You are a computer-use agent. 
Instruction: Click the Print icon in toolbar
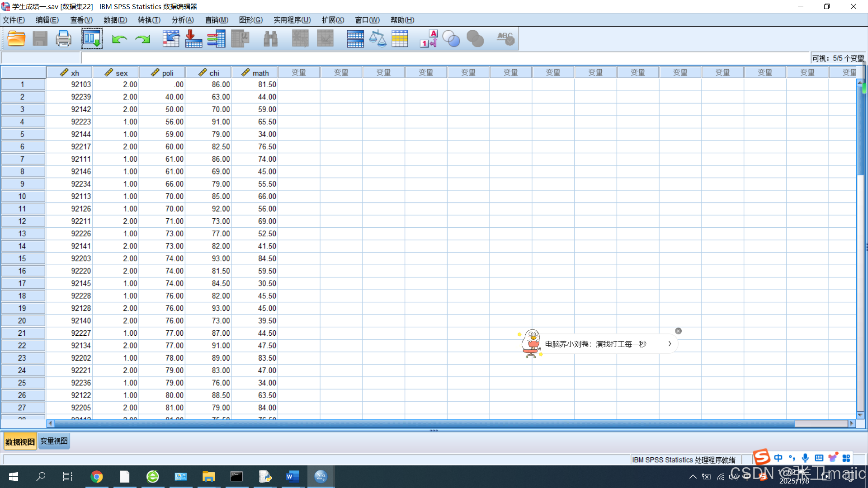(x=63, y=39)
